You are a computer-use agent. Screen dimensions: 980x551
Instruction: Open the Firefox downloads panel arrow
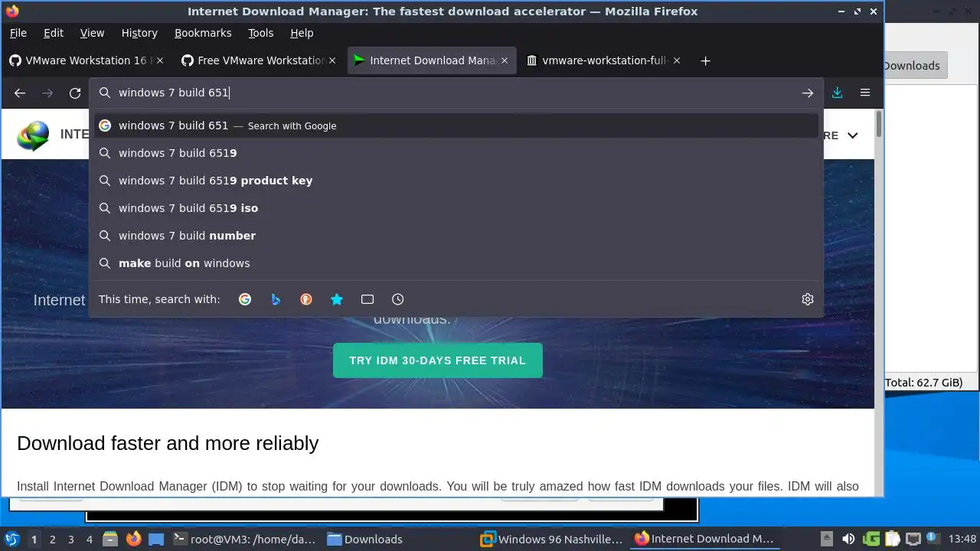coord(837,93)
